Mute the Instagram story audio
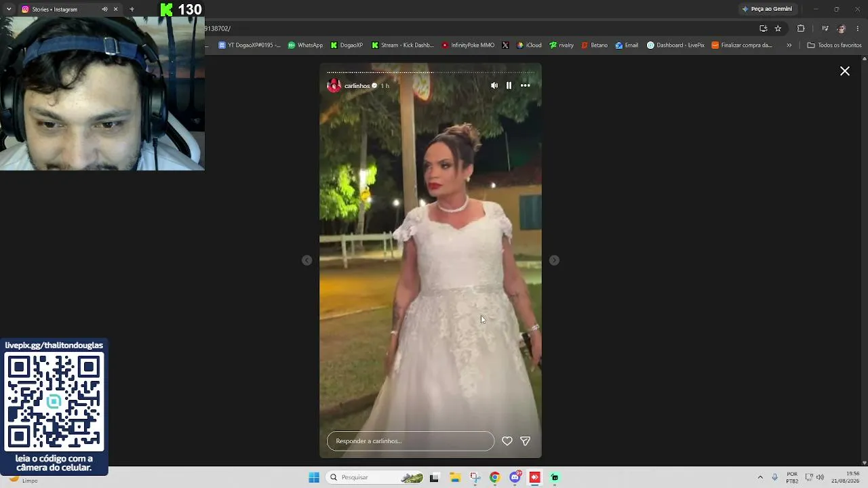The height and width of the screenshot is (488, 868). pyautogui.click(x=494, y=85)
